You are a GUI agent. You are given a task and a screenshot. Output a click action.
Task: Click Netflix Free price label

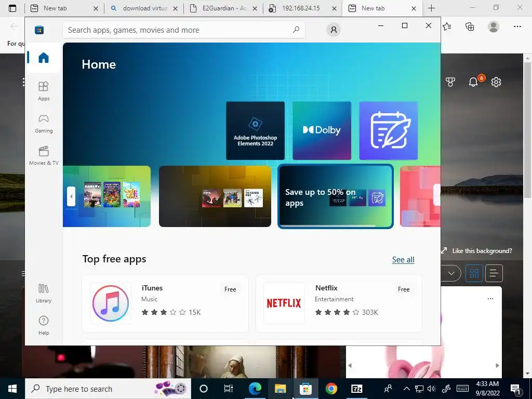pos(404,289)
